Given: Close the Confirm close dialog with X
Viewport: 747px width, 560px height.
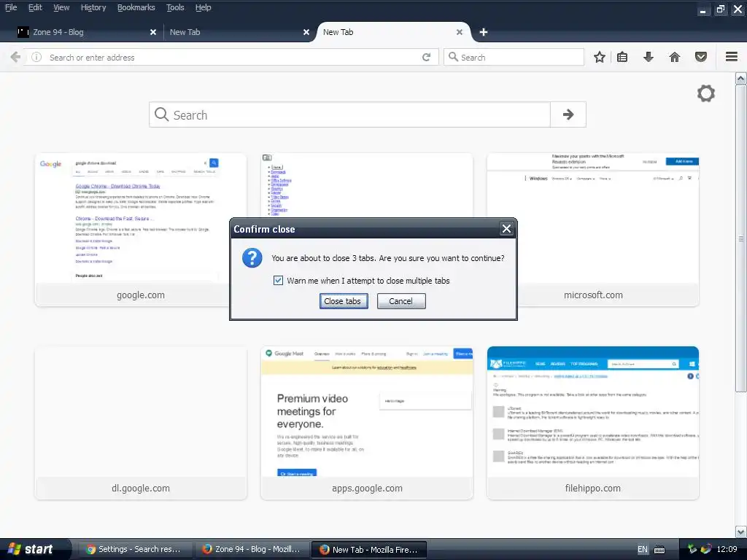Looking at the screenshot, I should [506, 229].
